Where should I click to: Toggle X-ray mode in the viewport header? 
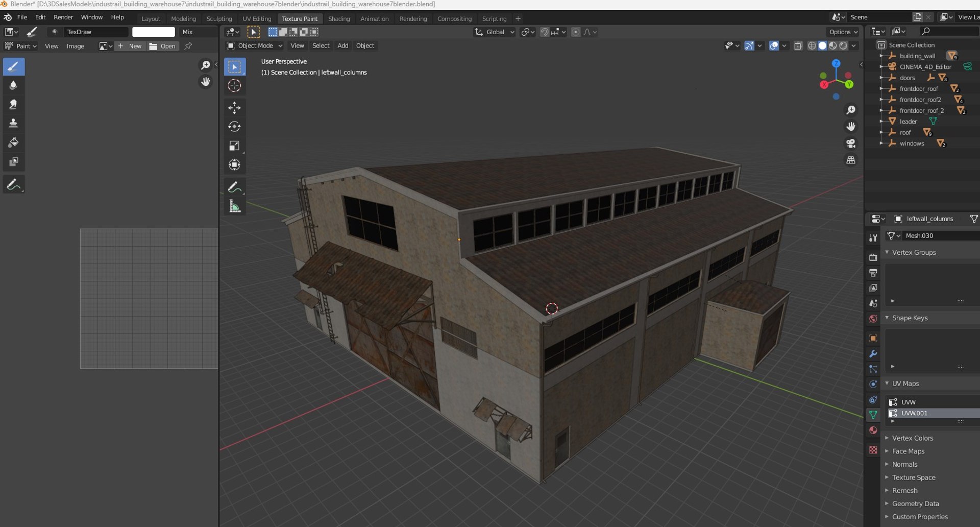tap(798, 45)
